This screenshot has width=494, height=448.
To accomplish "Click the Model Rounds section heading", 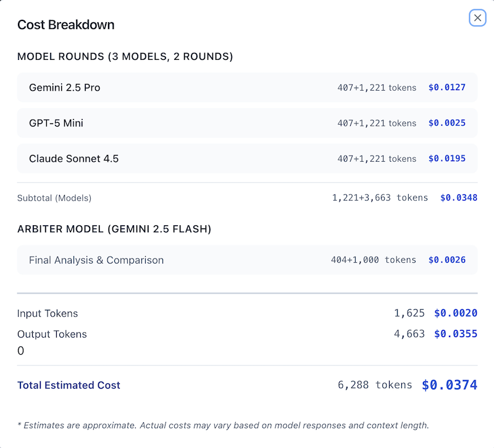I will (x=125, y=57).
